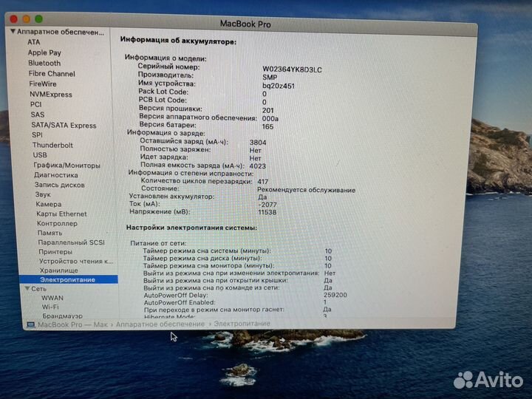Click Настройки электропитания системы heading
This screenshot has width=532, height=399.
click(191, 228)
